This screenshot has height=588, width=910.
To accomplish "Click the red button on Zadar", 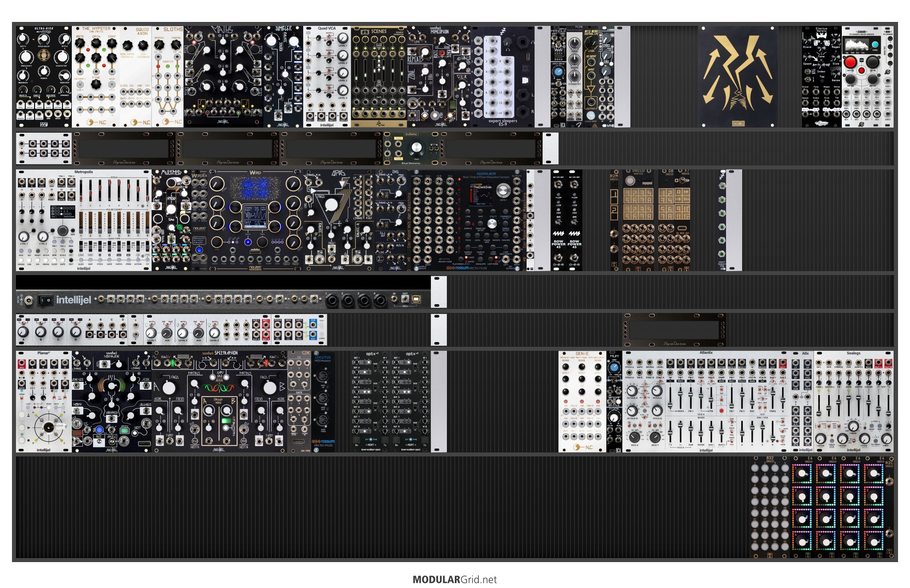I will tap(850, 62).
